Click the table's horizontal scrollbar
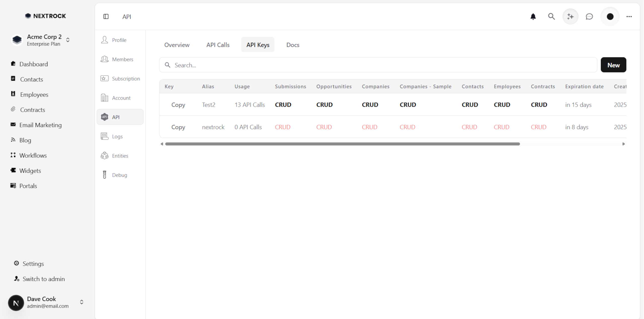 pyautogui.click(x=342, y=144)
